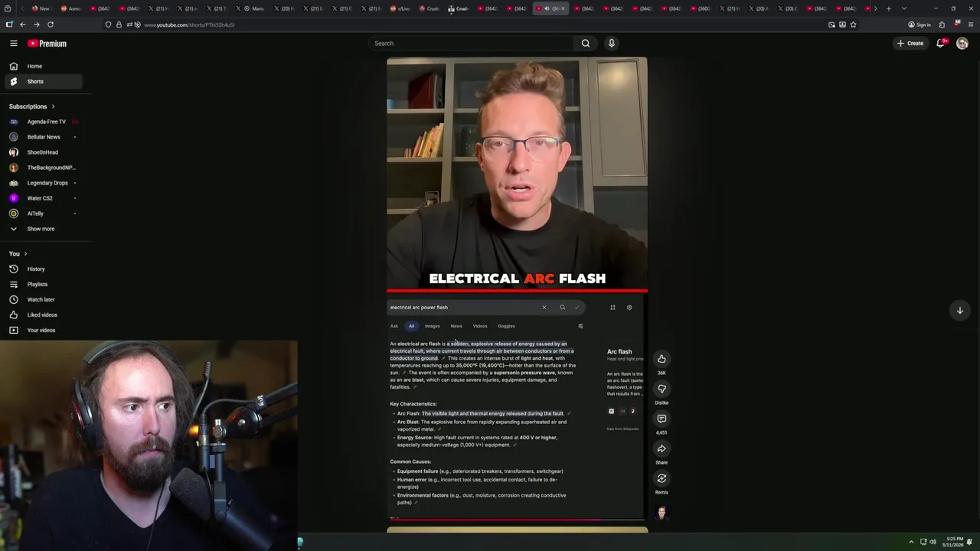Screen dimensions: 980x551
Task: Open Agenda-Free TV subscription
Action: (44, 122)
